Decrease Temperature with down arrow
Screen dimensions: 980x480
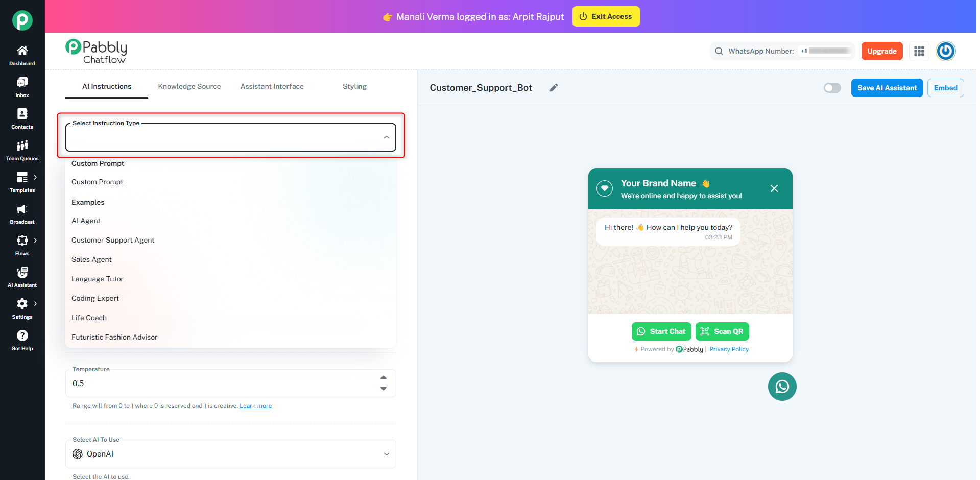pos(384,389)
